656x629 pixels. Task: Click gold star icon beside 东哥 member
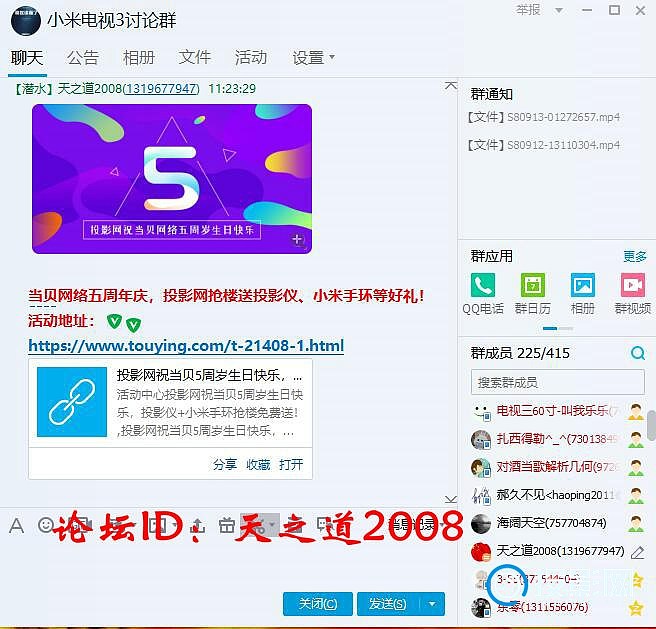[x=636, y=608]
